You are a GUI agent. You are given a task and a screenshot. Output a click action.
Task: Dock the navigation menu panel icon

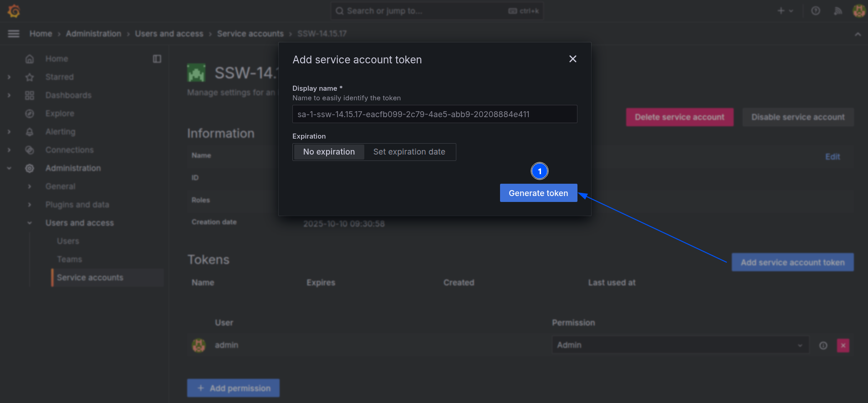[x=157, y=59]
